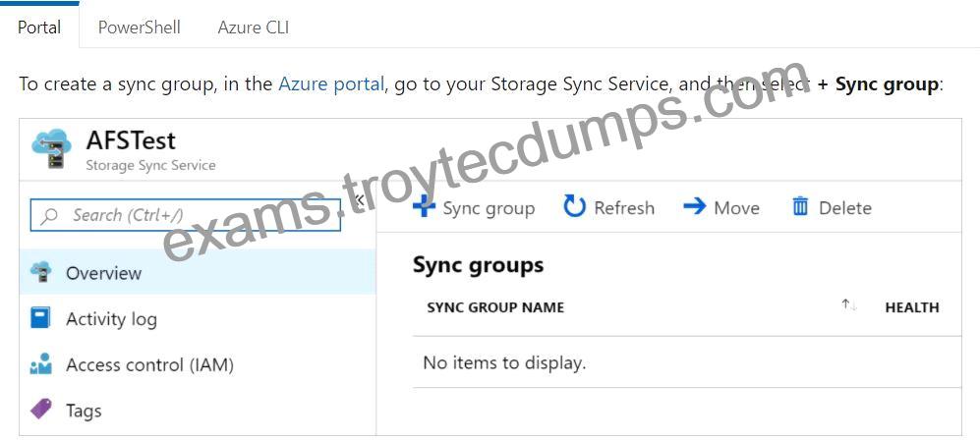Select the Portal tab

[x=39, y=28]
